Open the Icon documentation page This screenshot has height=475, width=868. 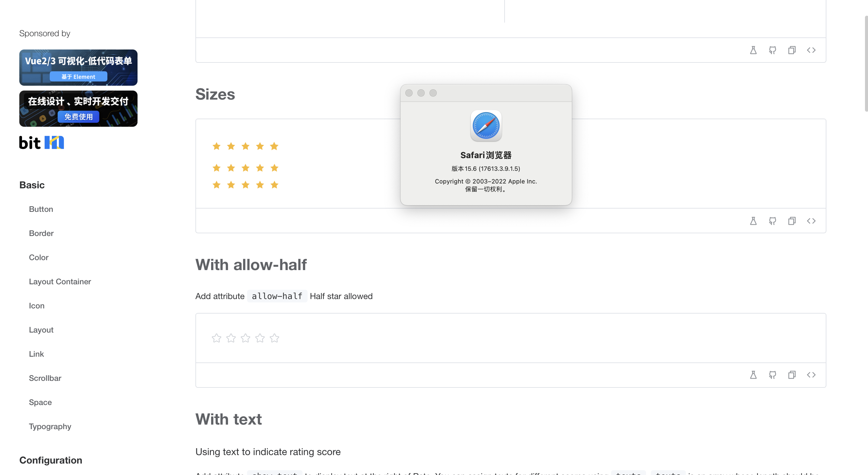tap(36, 305)
